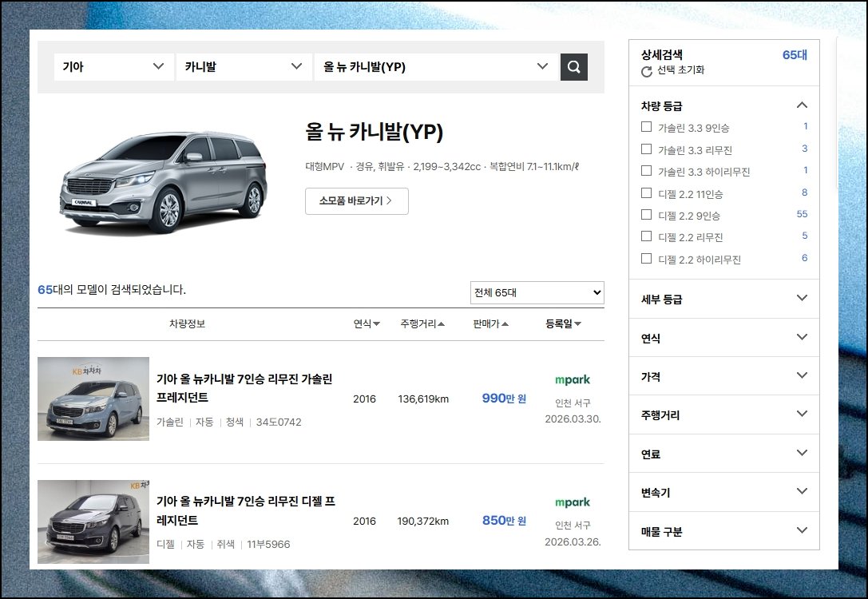Click the 850만 원 price
This screenshot has height=599, width=868.
504,521
